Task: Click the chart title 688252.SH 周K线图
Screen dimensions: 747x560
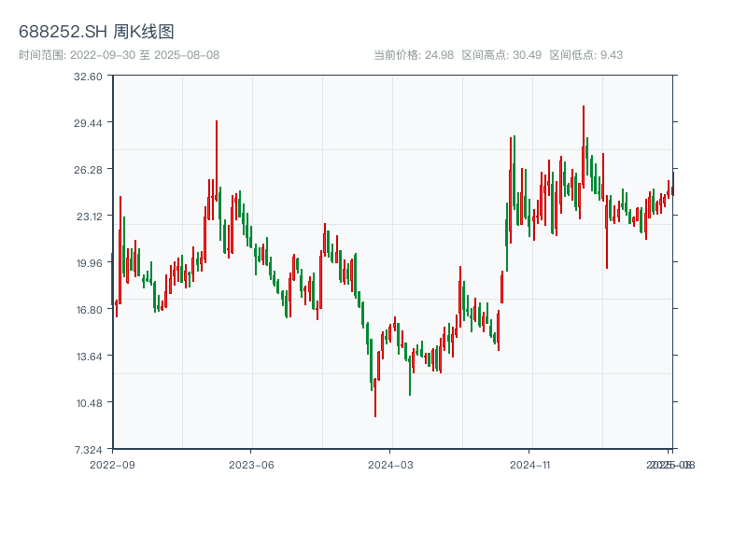Action: 96,32
